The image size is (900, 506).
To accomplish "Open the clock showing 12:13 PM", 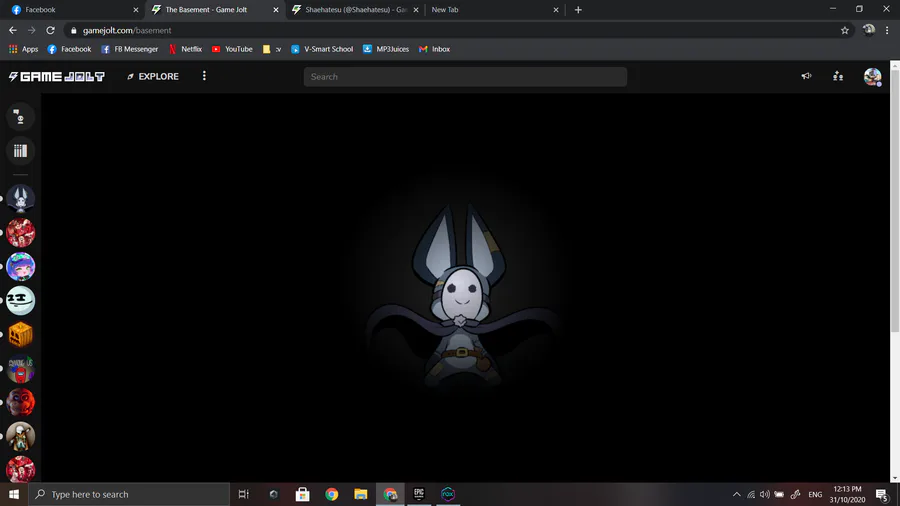I will click(847, 494).
